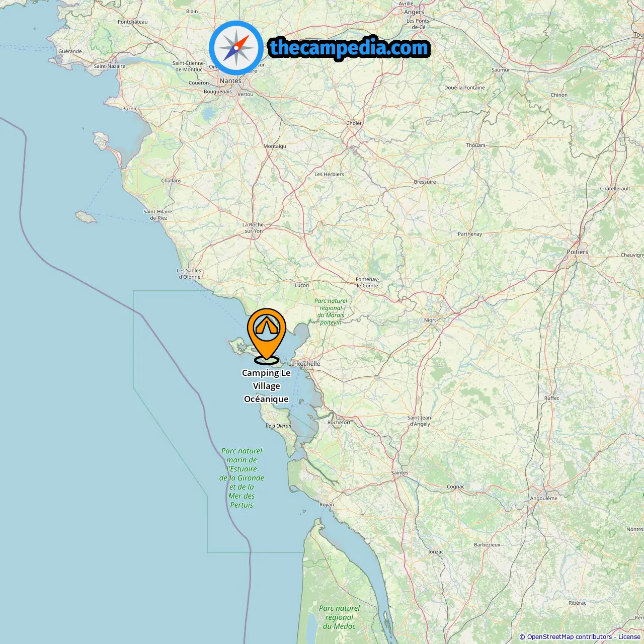Click the Royan town label

(327, 505)
